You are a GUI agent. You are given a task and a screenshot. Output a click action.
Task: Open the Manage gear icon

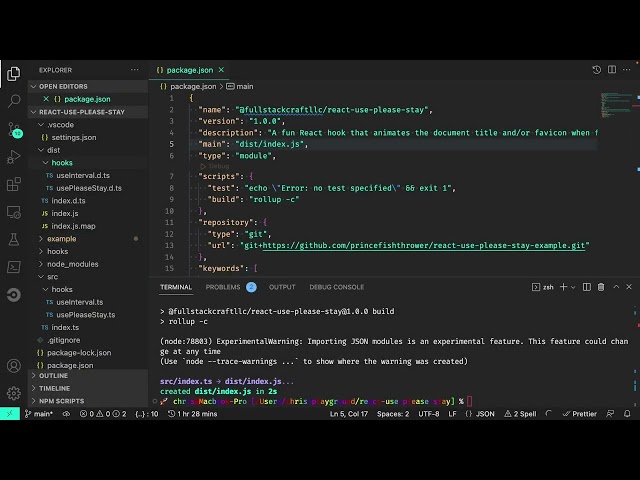(x=13, y=393)
